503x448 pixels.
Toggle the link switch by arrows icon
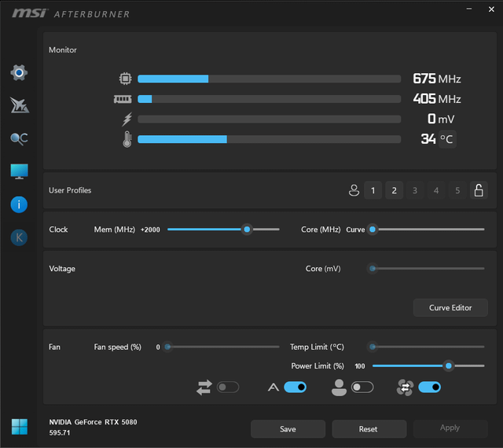coord(227,387)
